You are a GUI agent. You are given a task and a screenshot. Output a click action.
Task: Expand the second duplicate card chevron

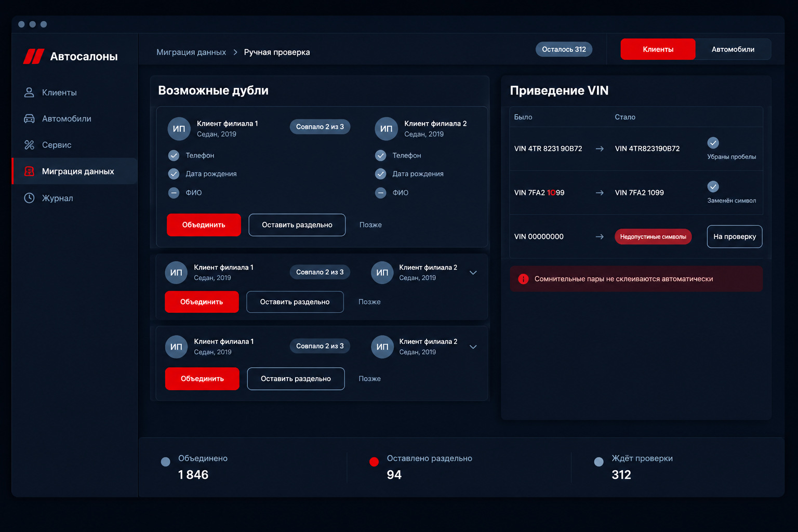473,273
